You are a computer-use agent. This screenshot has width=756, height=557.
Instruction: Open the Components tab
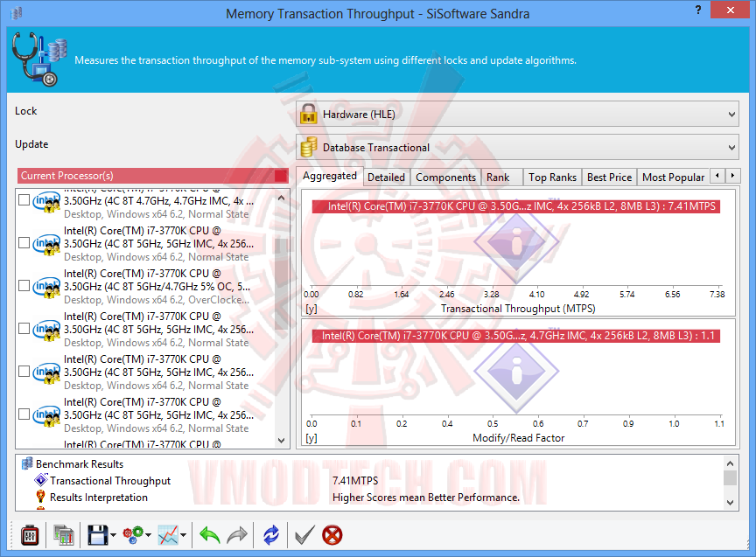click(446, 178)
